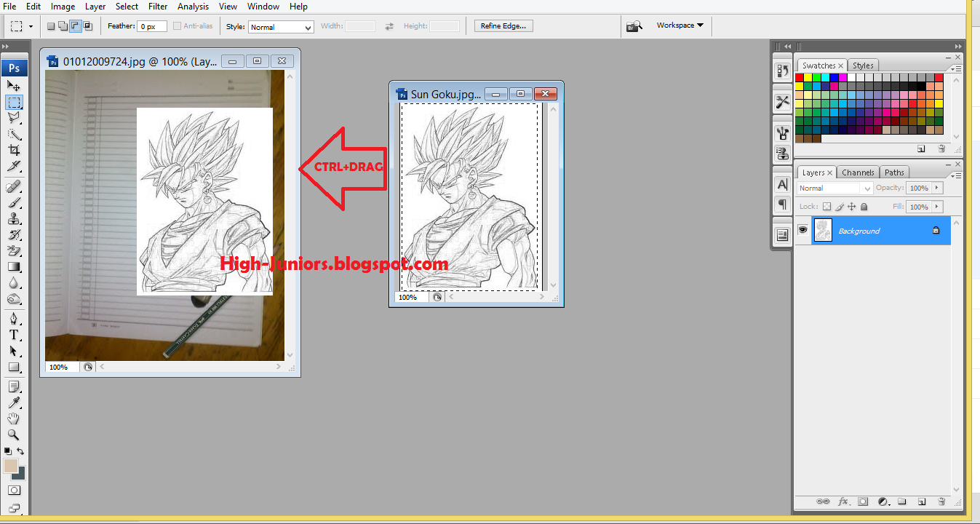Image resolution: width=980 pixels, height=524 pixels.
Task: Open the Swatches panel options menu
Action: [x=955, y=69]
